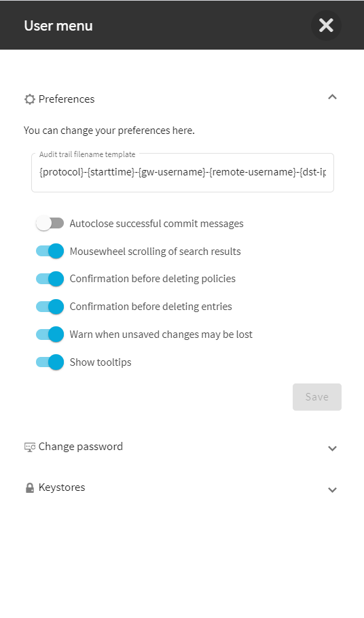Switch off Warn when unsaved changes
The image size is (364, 618).
click(50, 334)
